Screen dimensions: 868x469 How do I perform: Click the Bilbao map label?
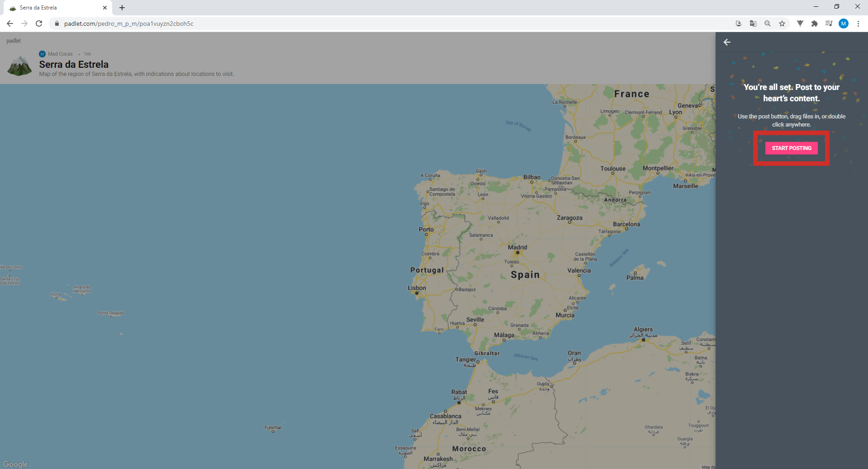click(532, 177)
